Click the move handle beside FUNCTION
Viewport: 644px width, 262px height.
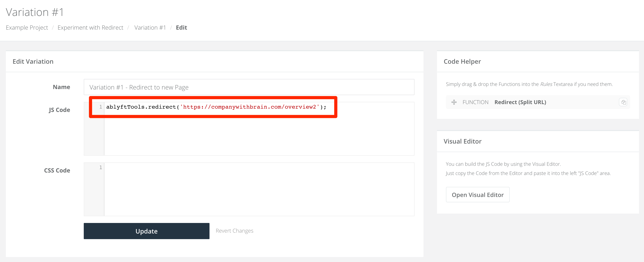click(x=454, y=102)
